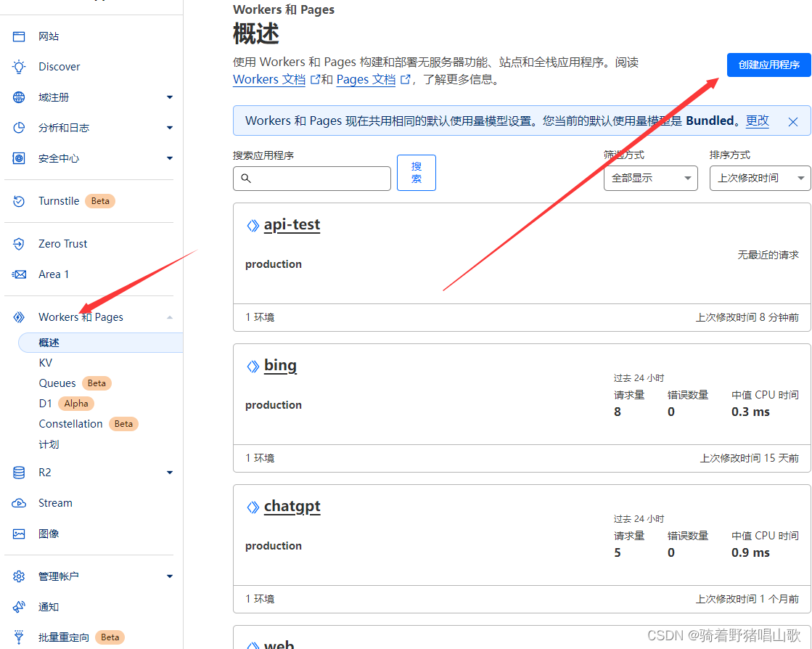This screenshot has width=812, height=649.
Task: Click the worker icon beside chatgpt
Action: 253,507
